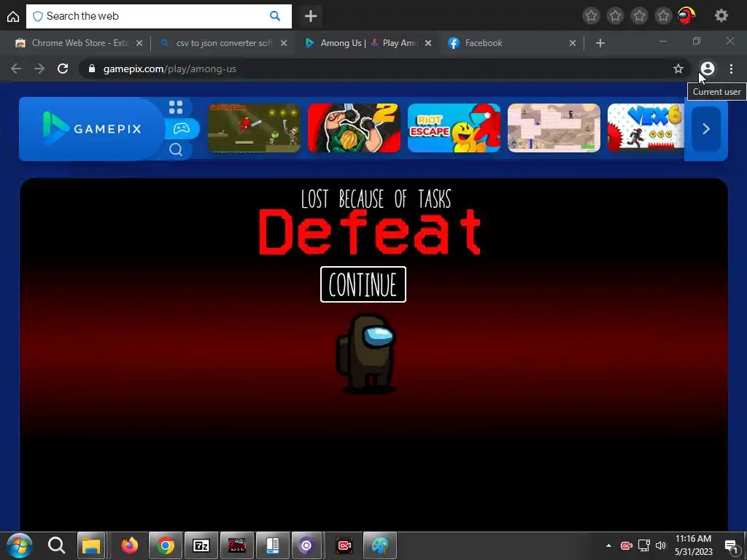Open File Explorer from taskbar
Image resolution: width=747 pixels, height=560 pixels.
pyautogui.click(x=91, y=545)
